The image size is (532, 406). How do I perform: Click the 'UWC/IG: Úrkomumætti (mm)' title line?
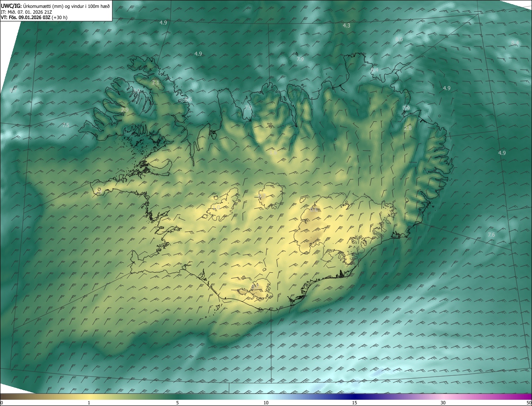(55, 6)
